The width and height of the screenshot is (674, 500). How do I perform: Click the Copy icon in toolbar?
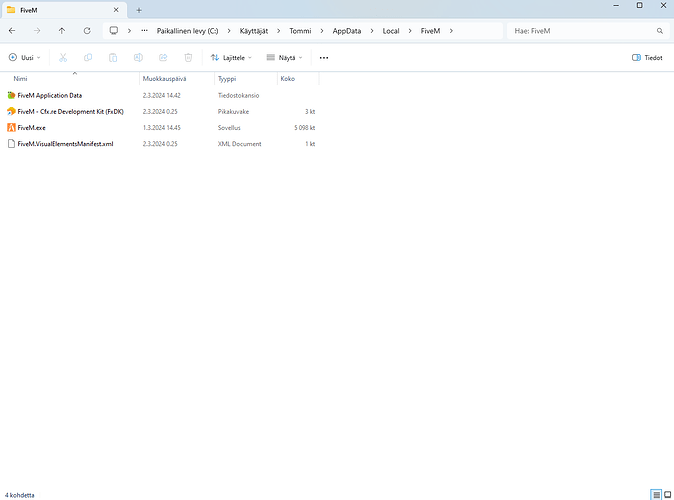[88, 58]
